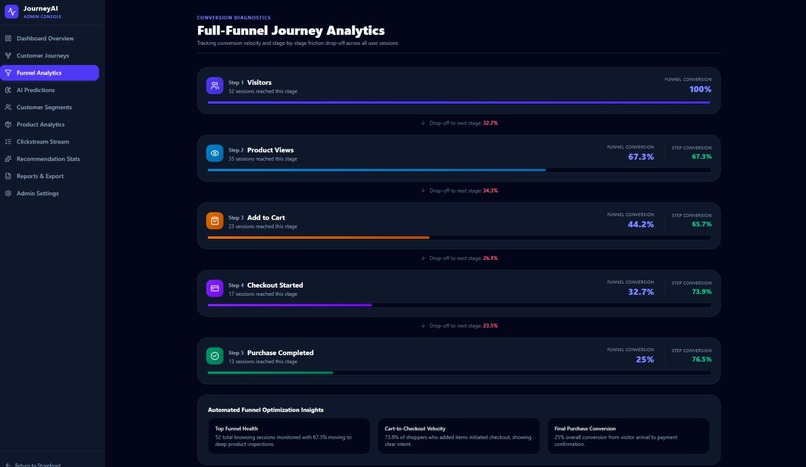The height and width of the screenshot is (467, 806).
Task: Click the 25% funnel conversion value
Action: [645, 360]
